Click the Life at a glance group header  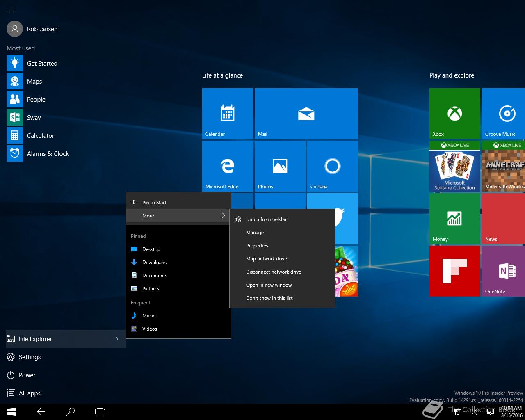(x=222, y=75)
